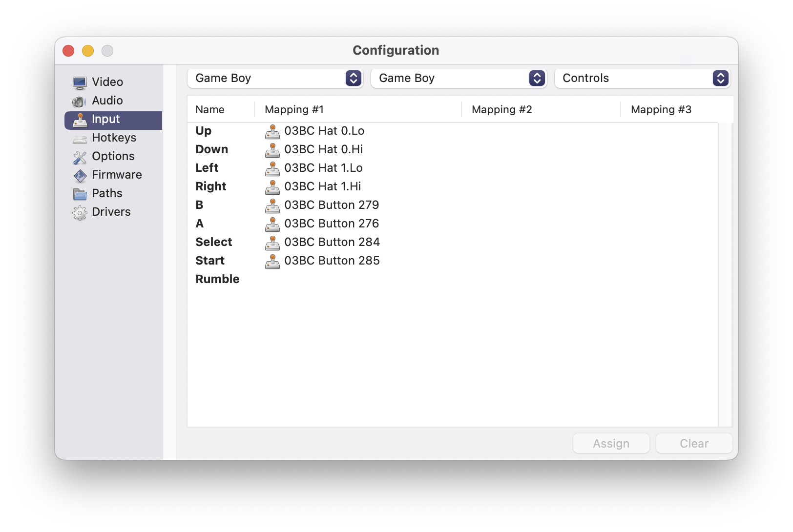Click the Clear button
The width and height of the screenshot is (793, 532).
pos(694,443)
